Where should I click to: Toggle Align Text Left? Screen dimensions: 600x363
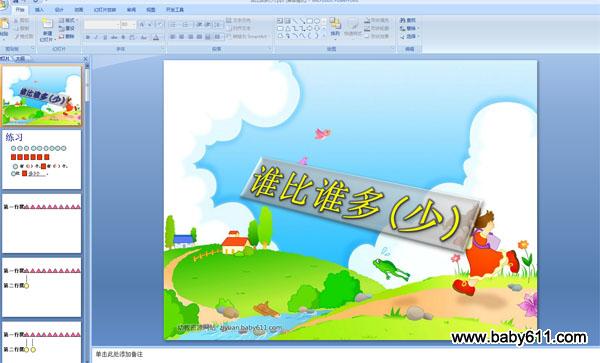[x=173, y=37]
